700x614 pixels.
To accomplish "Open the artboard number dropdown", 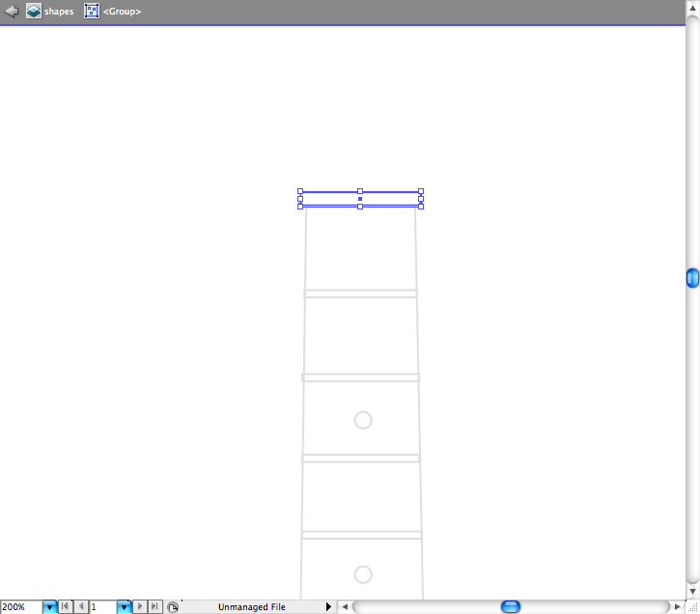I will (124, 607).
